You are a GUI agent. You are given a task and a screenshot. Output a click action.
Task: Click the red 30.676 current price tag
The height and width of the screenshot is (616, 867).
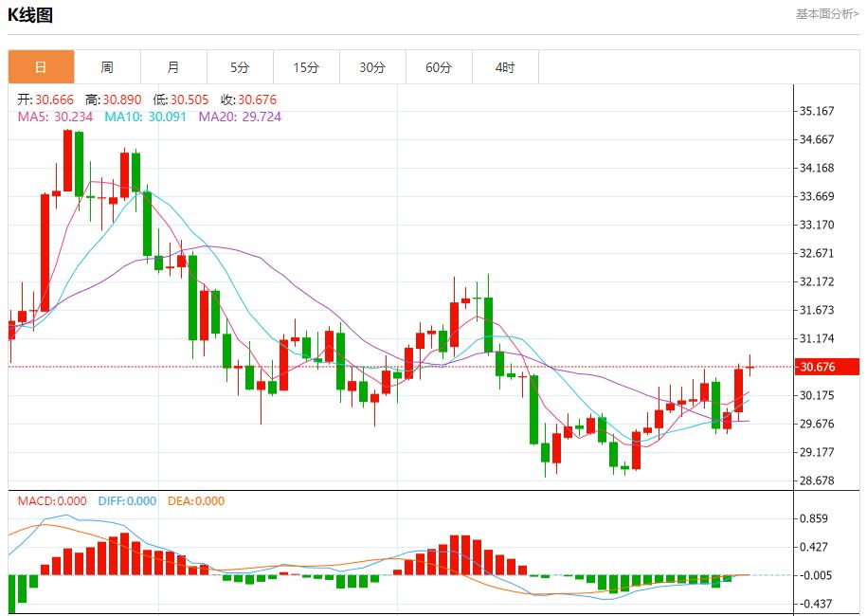coord(827,367)
